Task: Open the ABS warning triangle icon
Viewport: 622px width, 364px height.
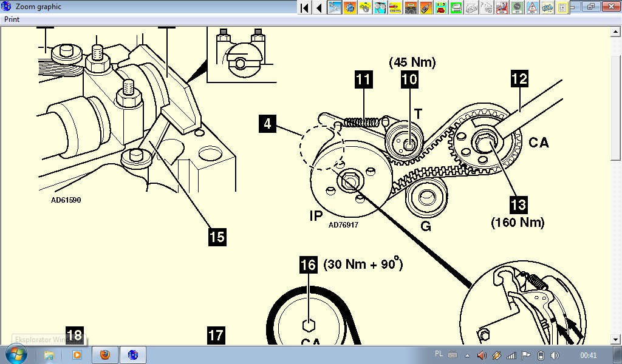Action: (532, 7)
